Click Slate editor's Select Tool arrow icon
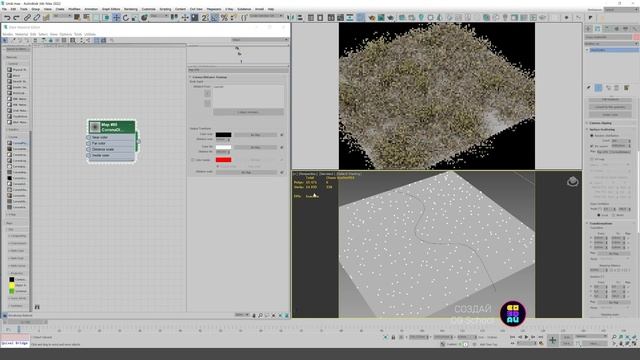This screenshot has height=360, width=640. [5, 40]
